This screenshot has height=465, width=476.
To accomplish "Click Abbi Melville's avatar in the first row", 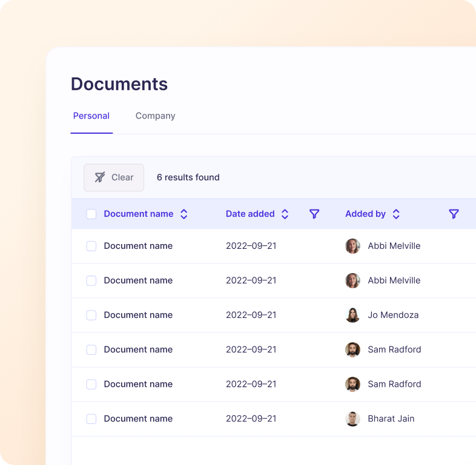I will click(352, 246).
